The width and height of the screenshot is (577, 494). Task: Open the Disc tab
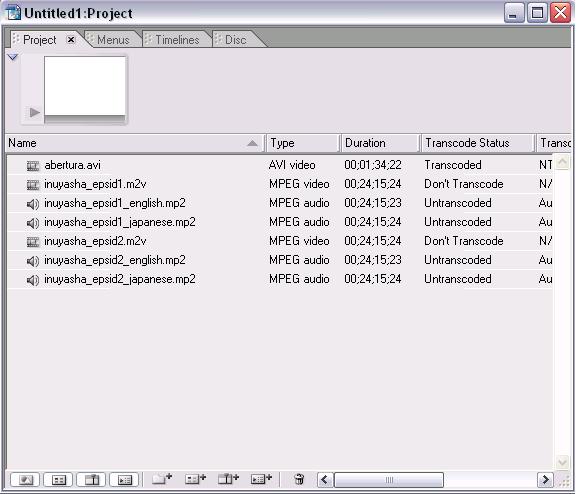(x=236, y=39)
